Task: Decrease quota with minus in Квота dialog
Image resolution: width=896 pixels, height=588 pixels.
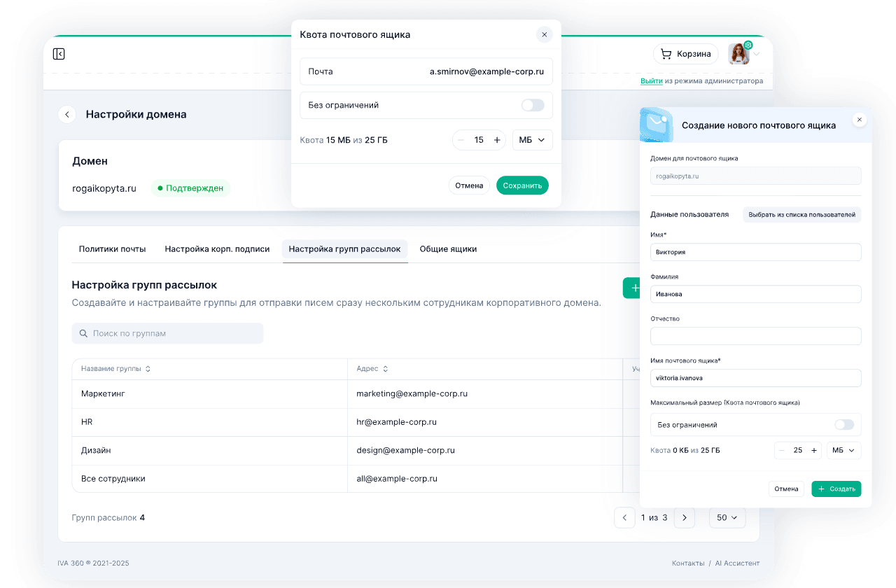Action: coord(461,140)
